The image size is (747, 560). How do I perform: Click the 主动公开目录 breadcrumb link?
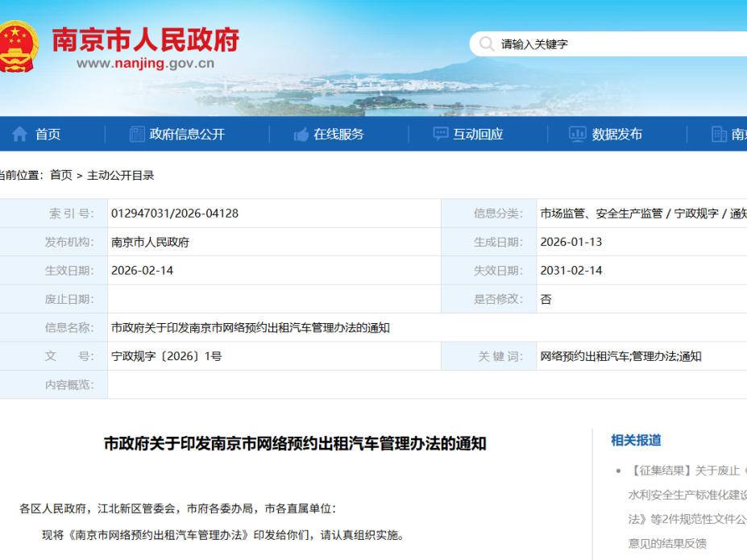[120, 175]
